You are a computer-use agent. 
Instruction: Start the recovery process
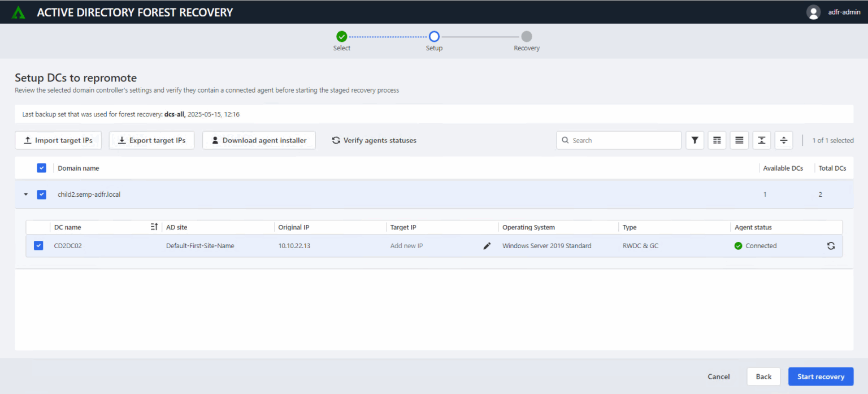pos(821,376)
